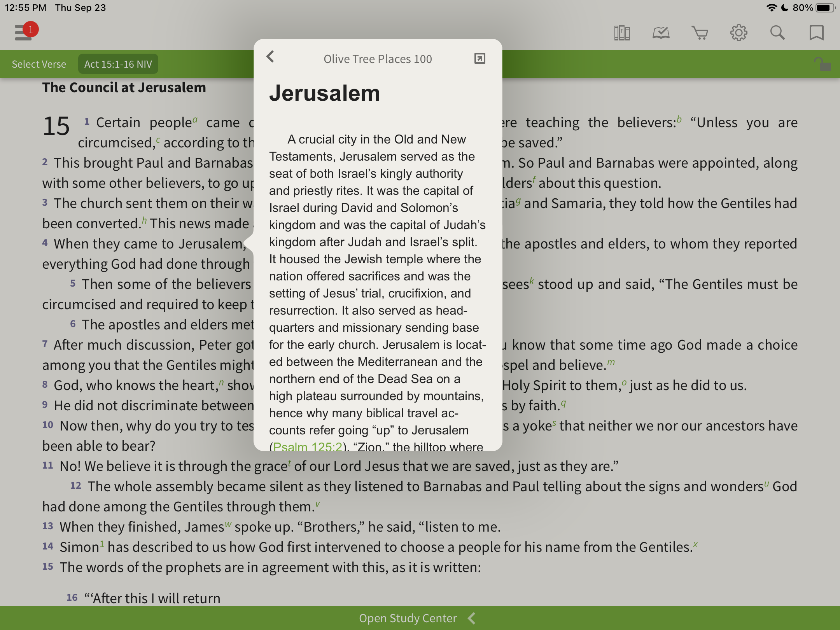Open popup in split window
The height and width of the screenshot is (630, 840).
tap(480, 58)
